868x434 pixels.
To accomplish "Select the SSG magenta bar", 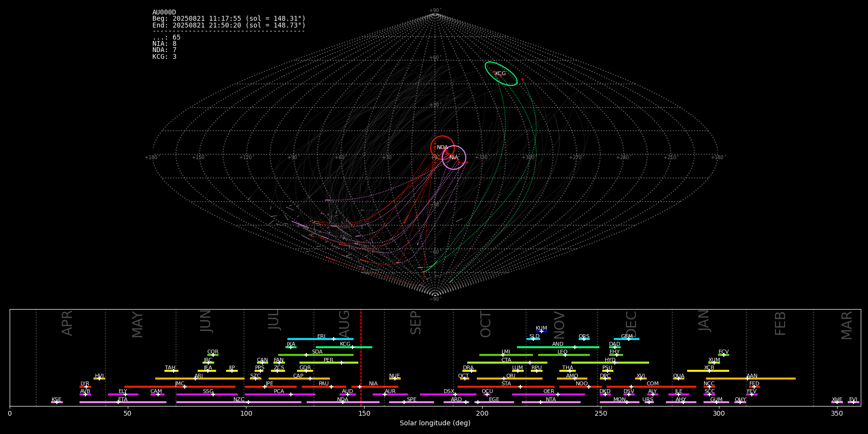I will (x=207, y=394).
